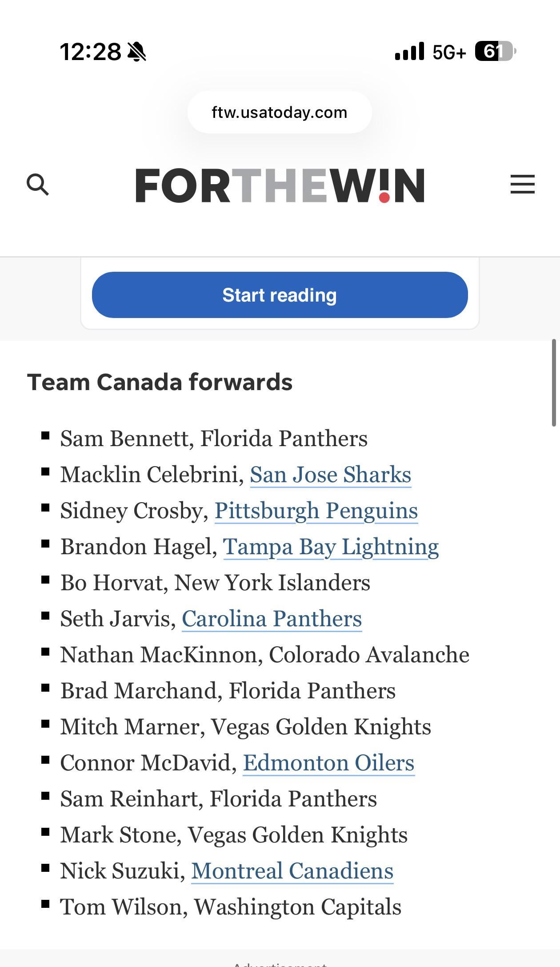This screenshot has width=560, height=967.
Task: Tap the silent mode bell icon
Action: point(137,52)
